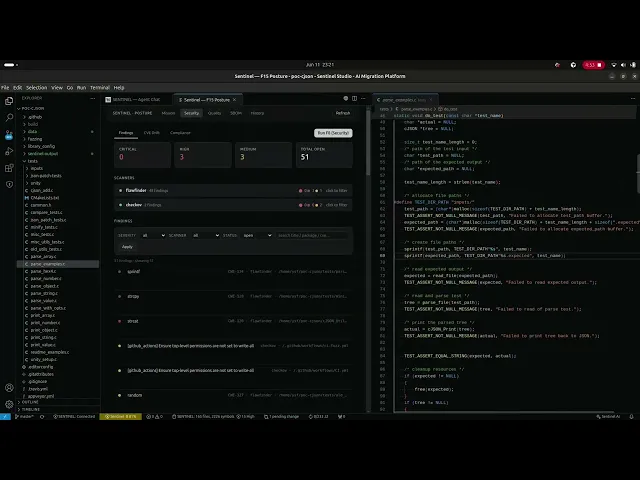This screenshot has width=640, height=480.
Task: Open the Scanner filter dropdown
Action: pyautogui.click(x=206, y=236)
